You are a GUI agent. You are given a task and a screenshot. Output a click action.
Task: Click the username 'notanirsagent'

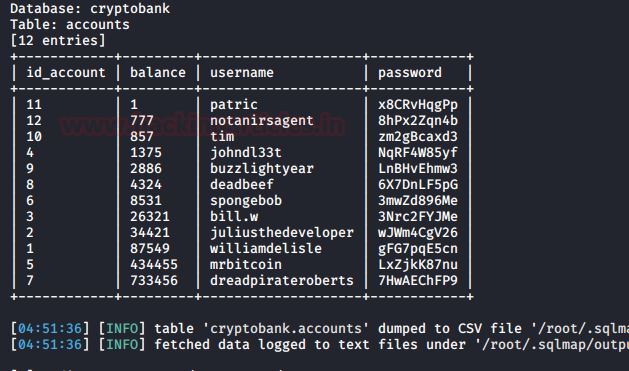(262, 120)
